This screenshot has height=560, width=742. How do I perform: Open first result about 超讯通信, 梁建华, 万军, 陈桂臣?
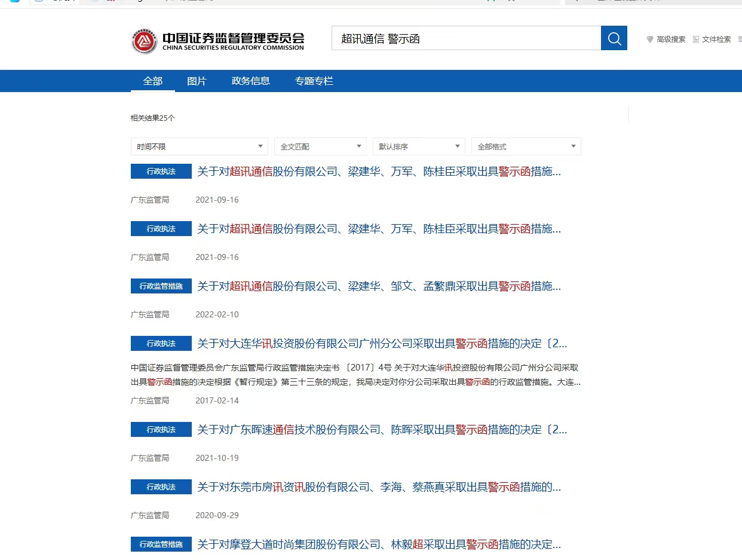point(379,172)
